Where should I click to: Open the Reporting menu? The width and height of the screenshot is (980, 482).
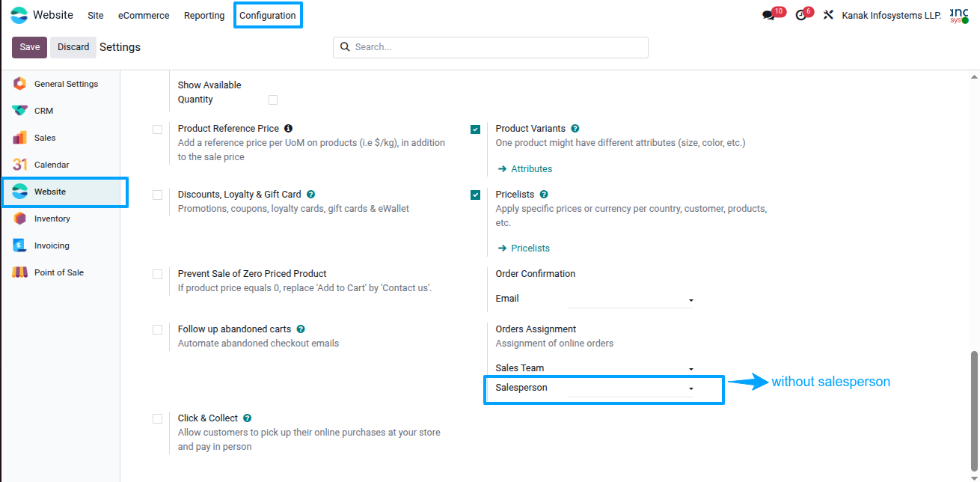(x=204, y=15)
